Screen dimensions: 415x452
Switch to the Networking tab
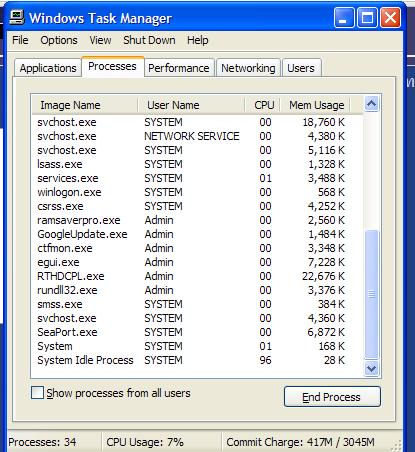[248, 68]
